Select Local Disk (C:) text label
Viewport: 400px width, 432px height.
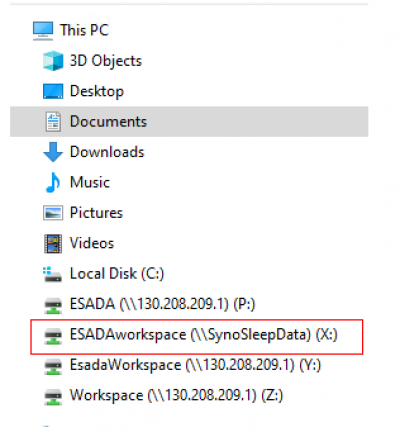[x=117, y=274]
